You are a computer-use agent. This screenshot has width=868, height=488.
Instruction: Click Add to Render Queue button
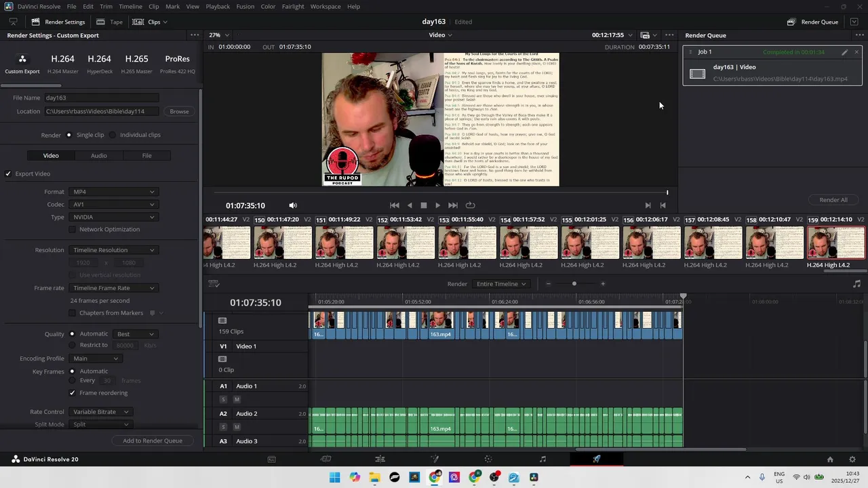coord(153,441)
